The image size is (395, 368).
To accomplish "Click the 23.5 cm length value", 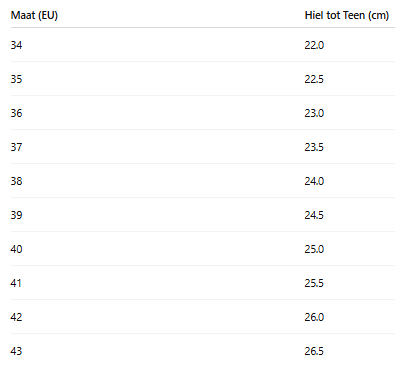I will pos(314,147).
